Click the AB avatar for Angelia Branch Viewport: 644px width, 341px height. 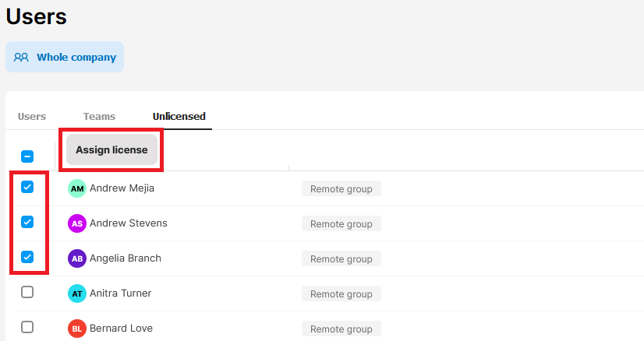pyautogui.click(x=76, y=258)
